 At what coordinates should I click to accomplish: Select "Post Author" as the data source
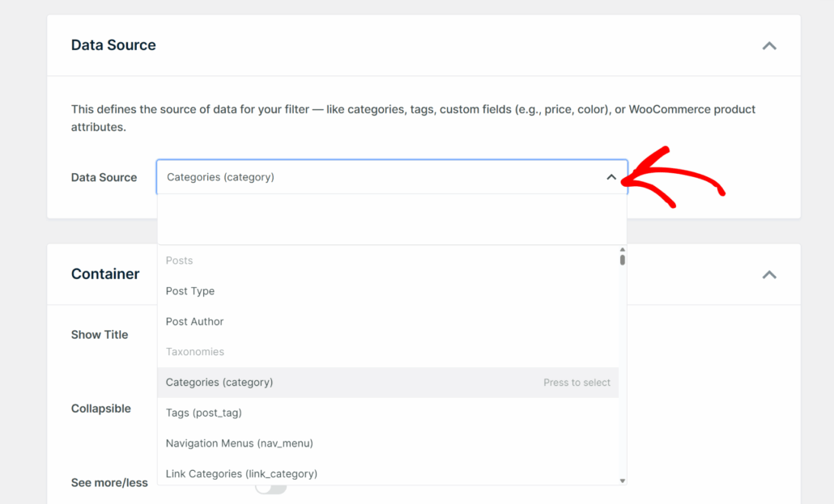tap(194, 321)
